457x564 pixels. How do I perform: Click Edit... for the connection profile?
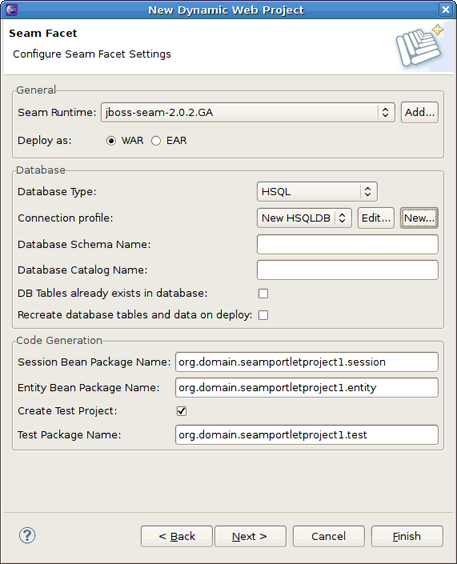(376, 218)
